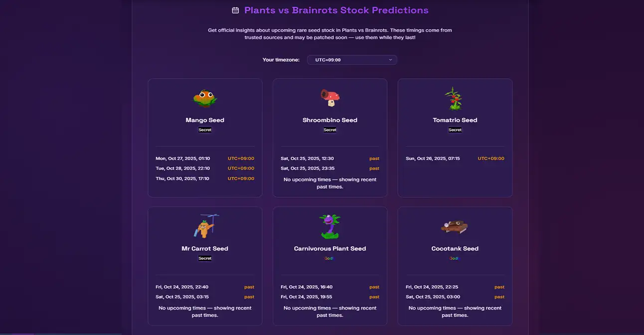Click the Cocotank Seed icon

tap(455, 226)
